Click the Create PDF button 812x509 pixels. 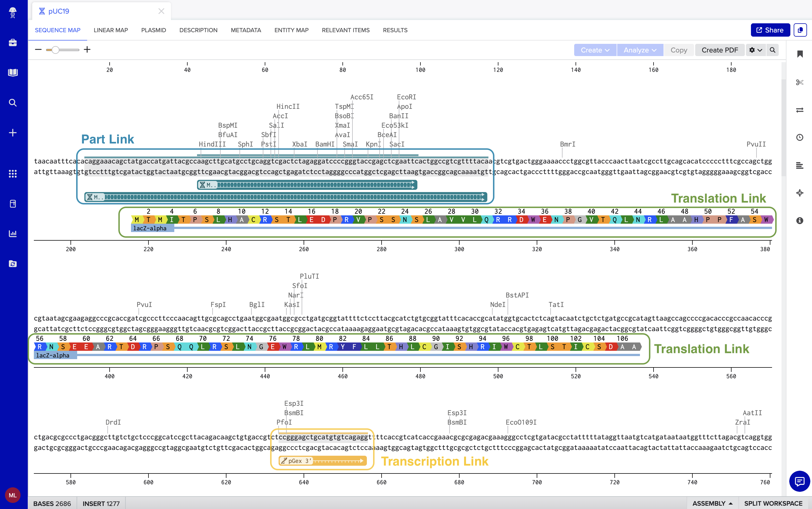coord(720,50)
